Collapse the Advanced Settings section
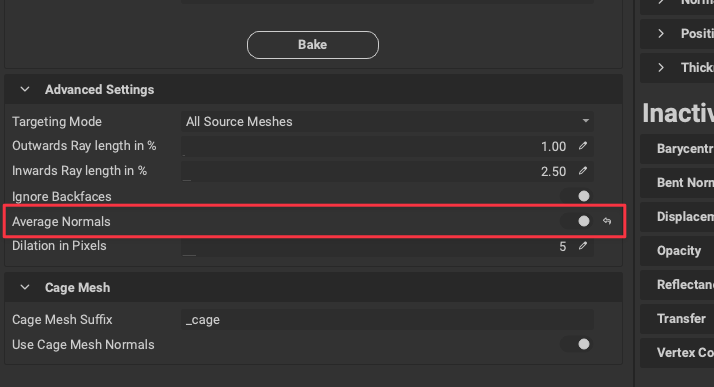 point(25,90)
